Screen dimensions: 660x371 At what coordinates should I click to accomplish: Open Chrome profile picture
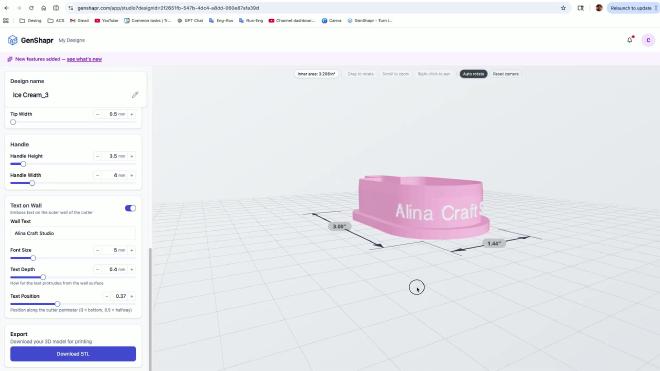[x=599, y=8]
